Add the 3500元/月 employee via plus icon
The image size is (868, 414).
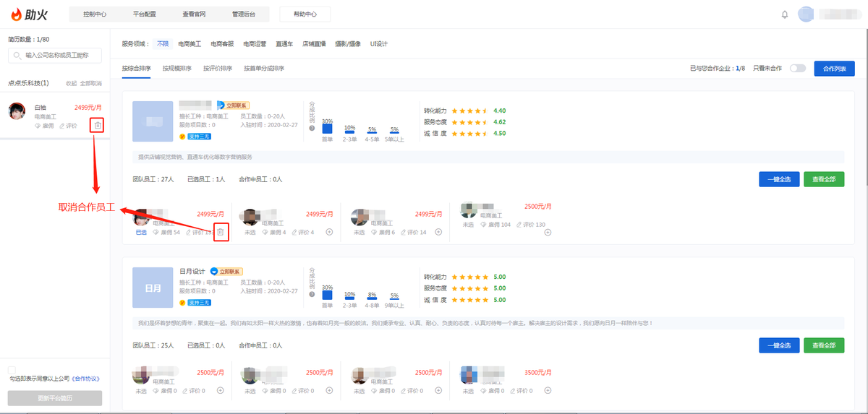click(548, 391)
